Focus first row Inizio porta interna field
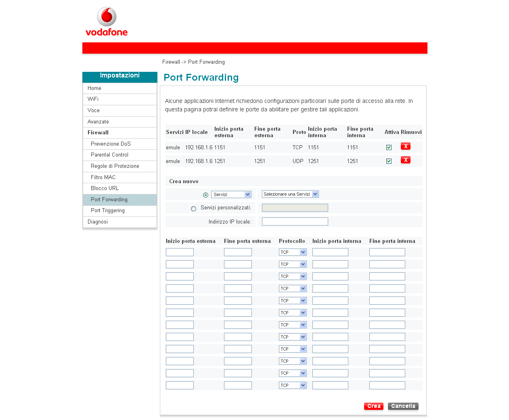Image resolution: width=509 pixels, height=420 pixels. point(330,252)
